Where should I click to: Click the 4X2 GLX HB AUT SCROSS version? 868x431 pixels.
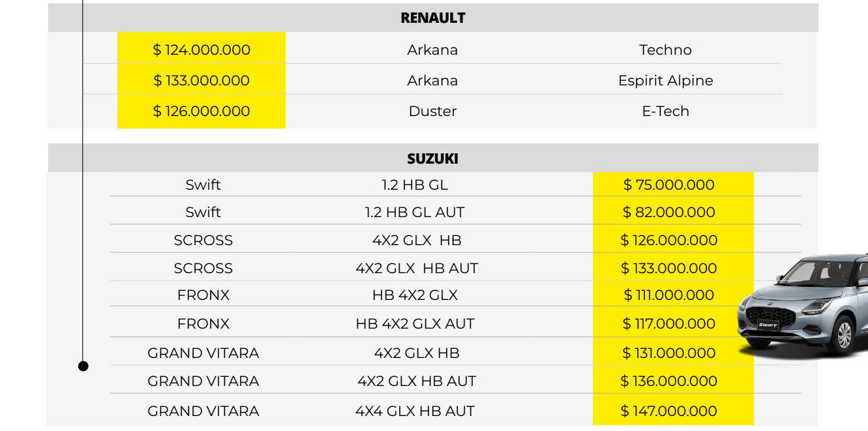(417, 268)
